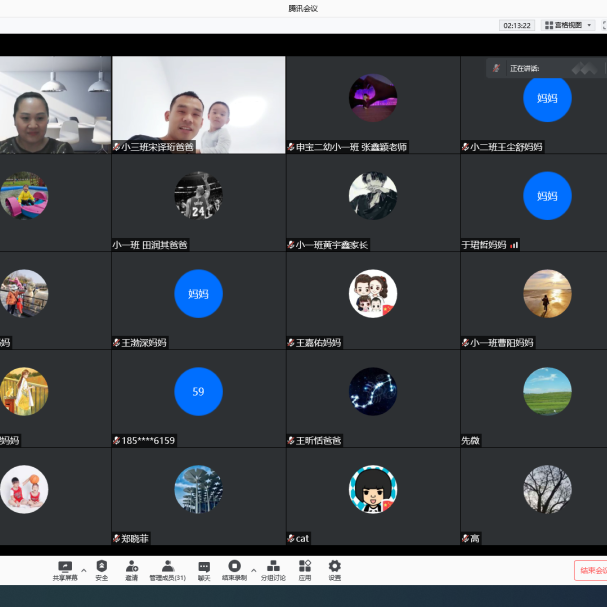Open 分组讨论 breakout rooms
Screen dimensions: 607x607
[x=273, y=570]
